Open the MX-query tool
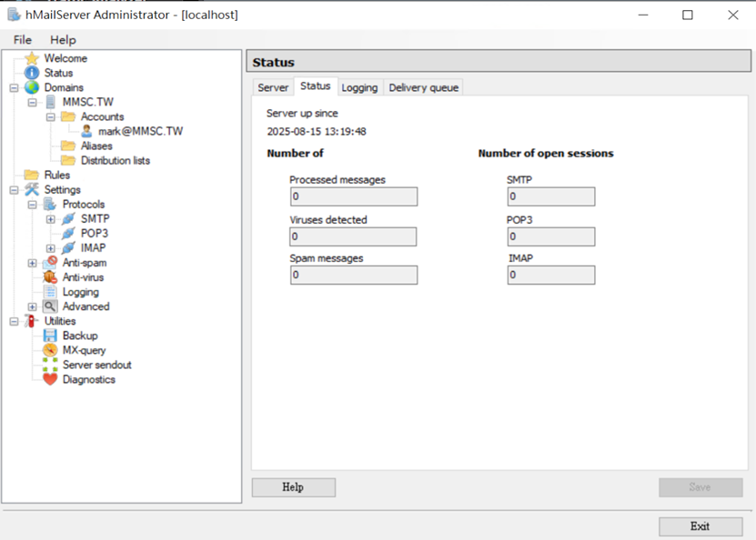The image size is (756, 540). pos(52,350)
